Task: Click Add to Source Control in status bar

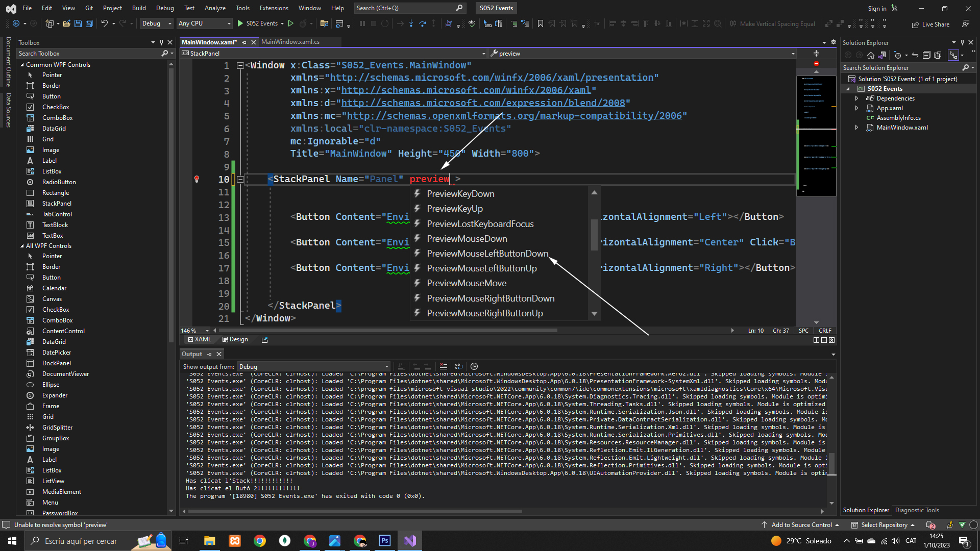Action: point(801,525)
